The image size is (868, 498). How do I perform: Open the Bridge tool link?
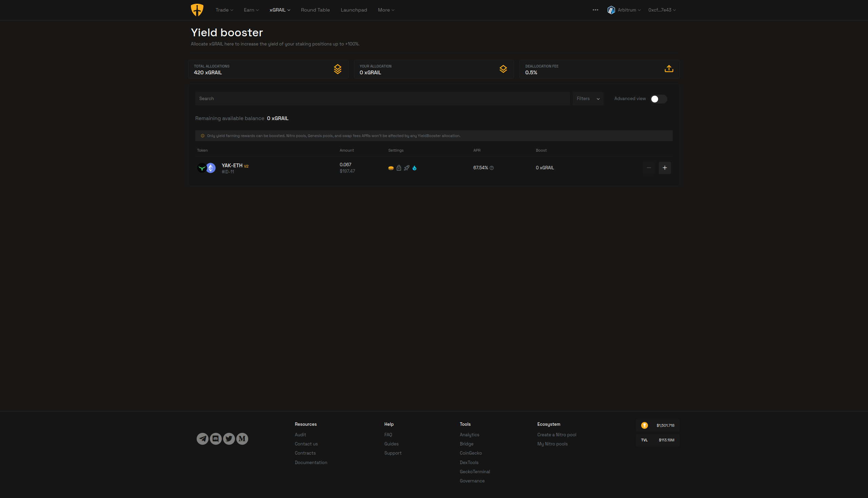(466, 444)
